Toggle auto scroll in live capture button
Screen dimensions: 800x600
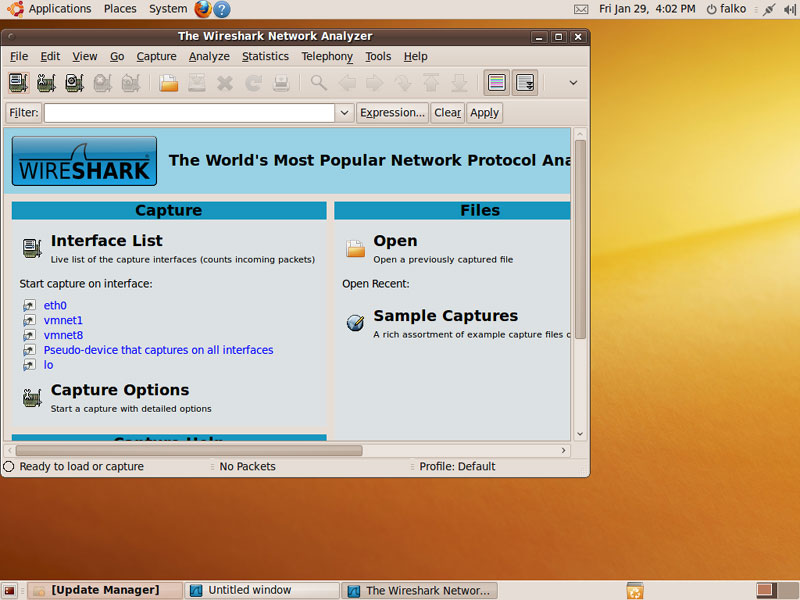[525, 83]
